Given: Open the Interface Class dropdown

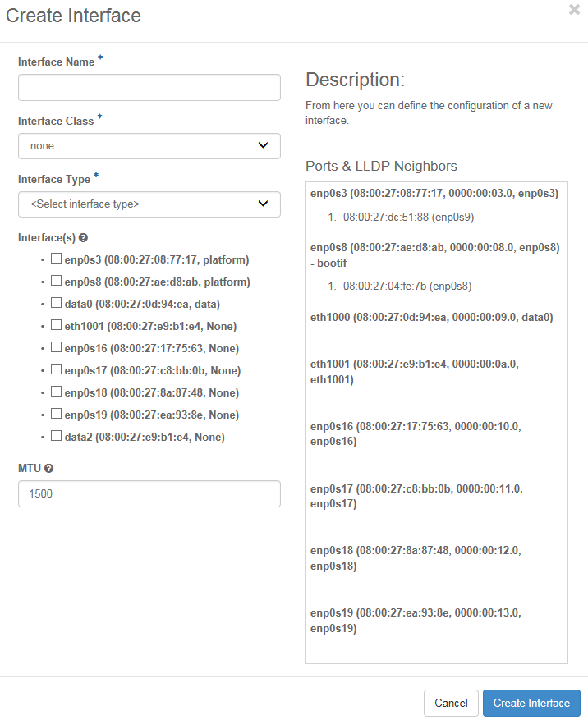Looking at the screenshot, I should [x=149, y=146].
